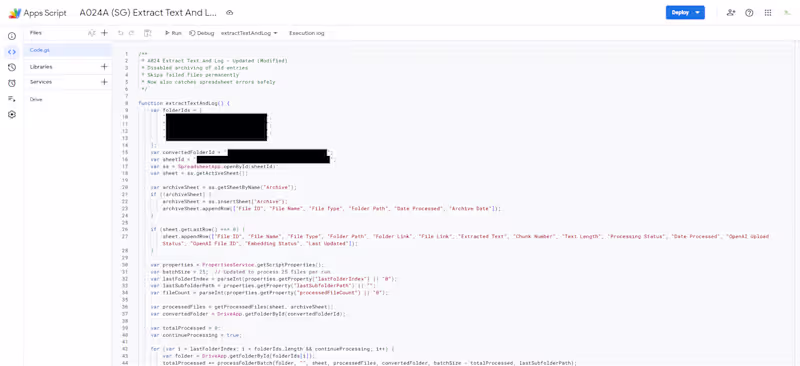Viewport: 800px width, 366px height.
Task: Open the Triggers alarm clock icon
Action: tap(12, 83)
